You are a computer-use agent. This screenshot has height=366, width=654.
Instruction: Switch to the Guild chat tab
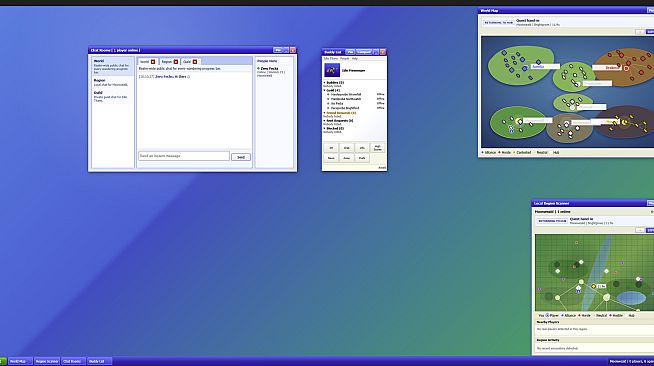pos(187,62)
